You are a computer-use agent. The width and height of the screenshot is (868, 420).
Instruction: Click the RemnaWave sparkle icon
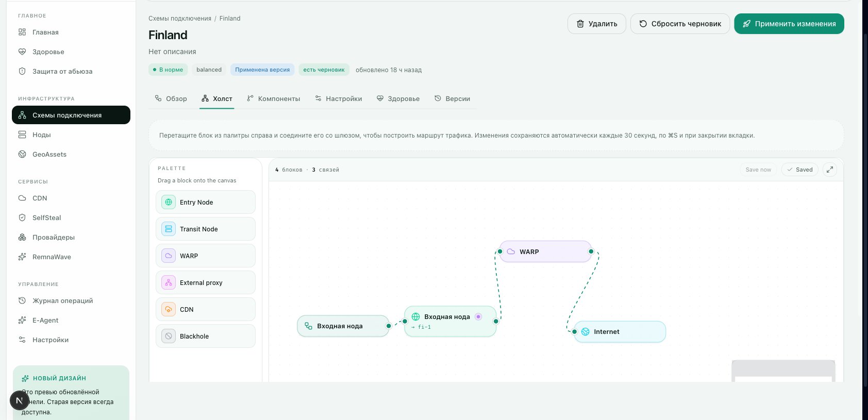click(x=22, y=257)
